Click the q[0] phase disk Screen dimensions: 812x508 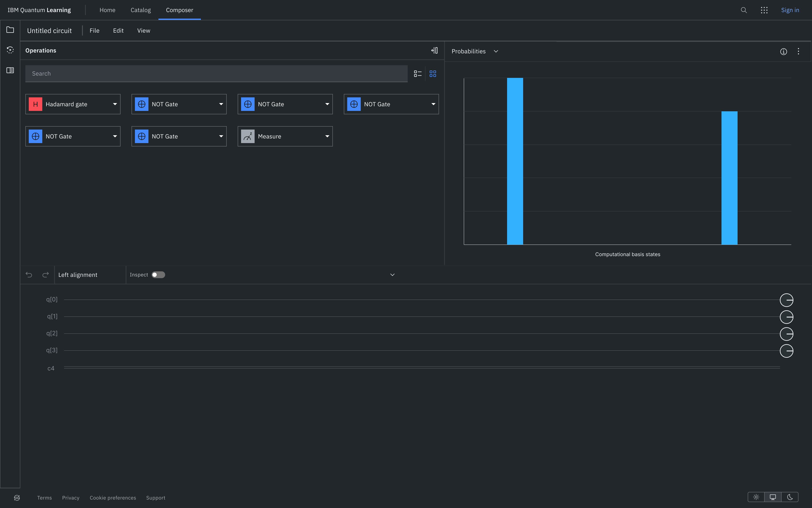786,300
